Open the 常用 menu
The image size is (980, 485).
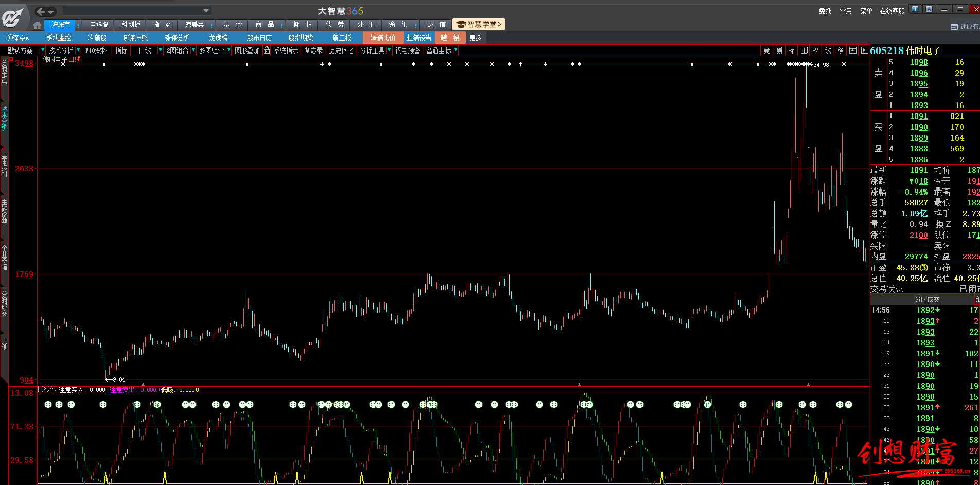846,11
